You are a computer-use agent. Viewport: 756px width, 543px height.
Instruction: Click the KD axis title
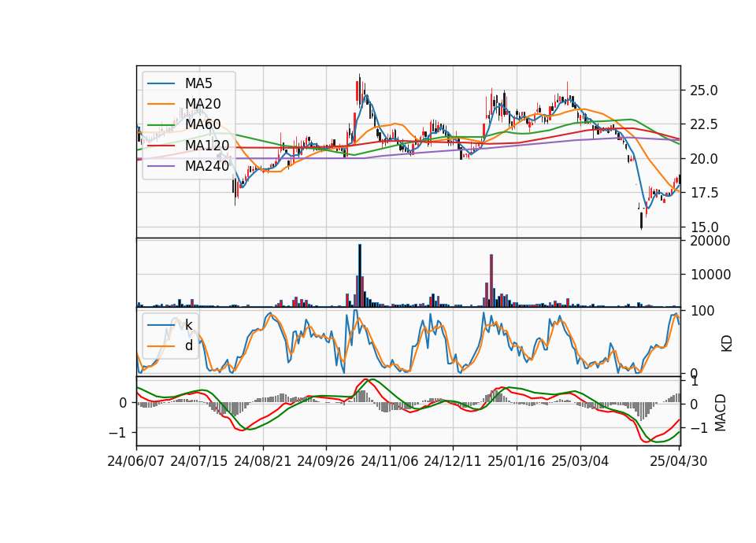point(727,344)
